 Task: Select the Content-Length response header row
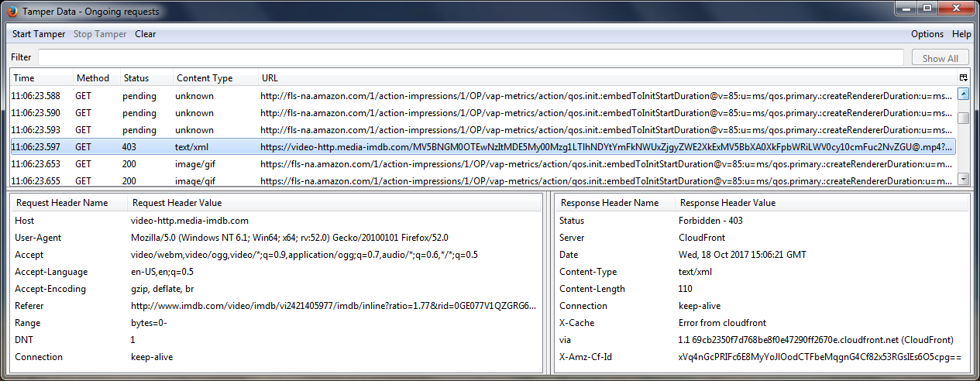click(762, 289)
